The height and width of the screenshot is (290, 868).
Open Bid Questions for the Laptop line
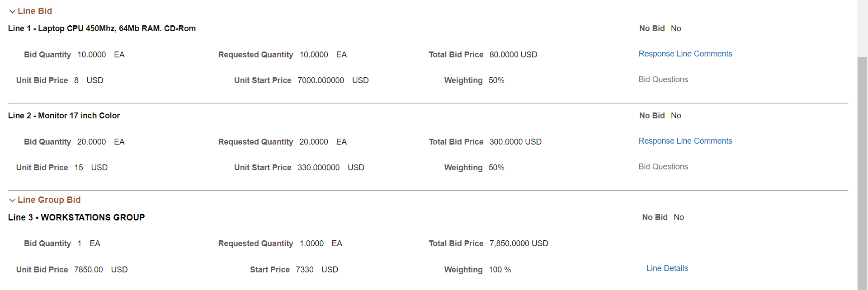663,79
